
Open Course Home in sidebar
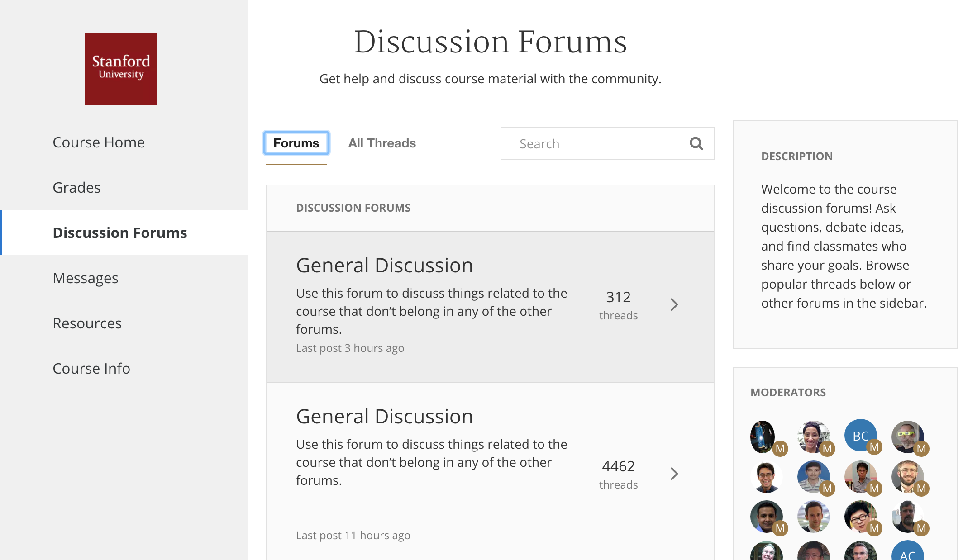click(99, 142)
